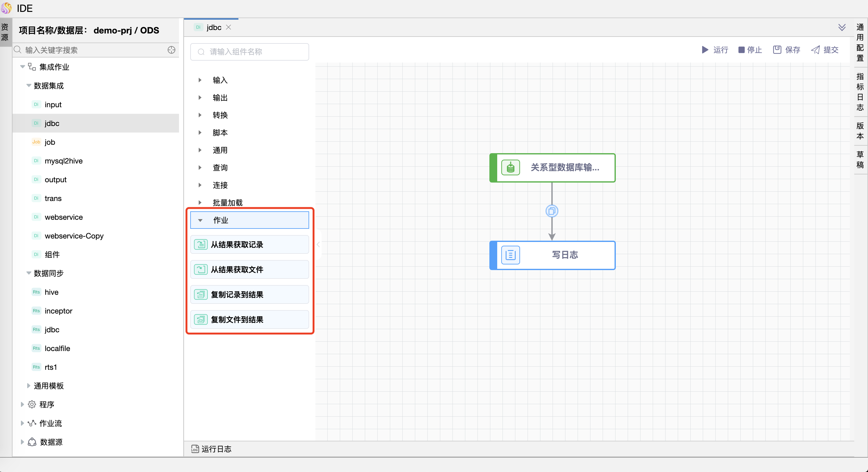Open the mysql2hive integration job
The image size is (868, 472).
pyautogui.click(x=63, y=161)
